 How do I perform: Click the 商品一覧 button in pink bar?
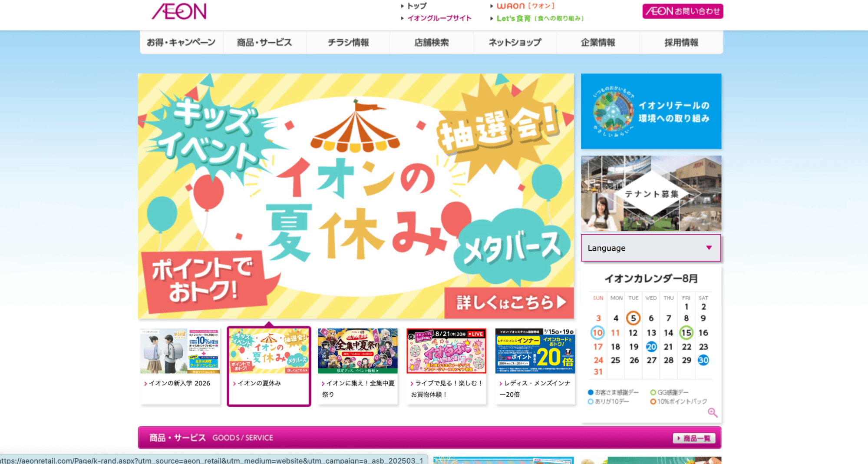pos(694,438)
